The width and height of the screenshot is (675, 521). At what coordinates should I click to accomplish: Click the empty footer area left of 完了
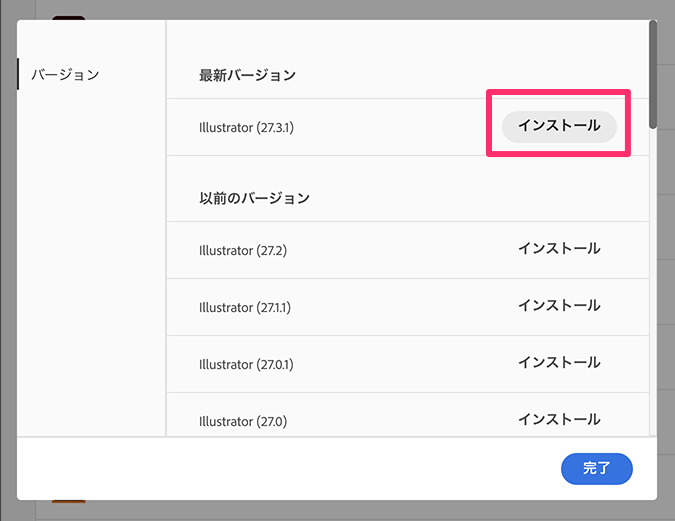point(300,468)
